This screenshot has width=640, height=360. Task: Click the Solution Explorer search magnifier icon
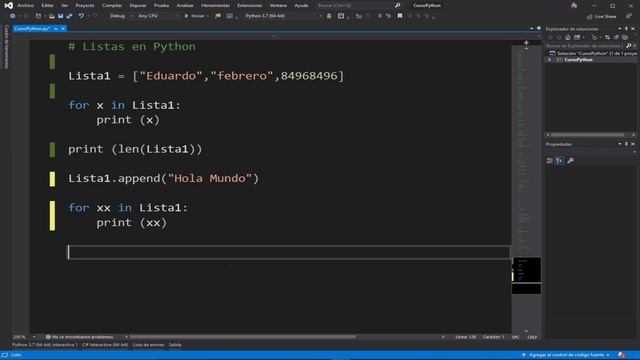[x=628, y=46]
